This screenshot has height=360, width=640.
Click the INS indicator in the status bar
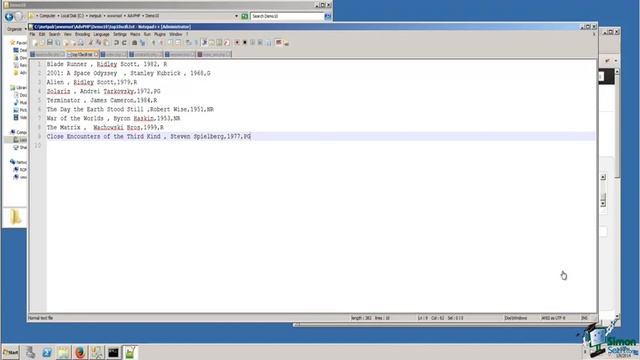pos(584,318)
